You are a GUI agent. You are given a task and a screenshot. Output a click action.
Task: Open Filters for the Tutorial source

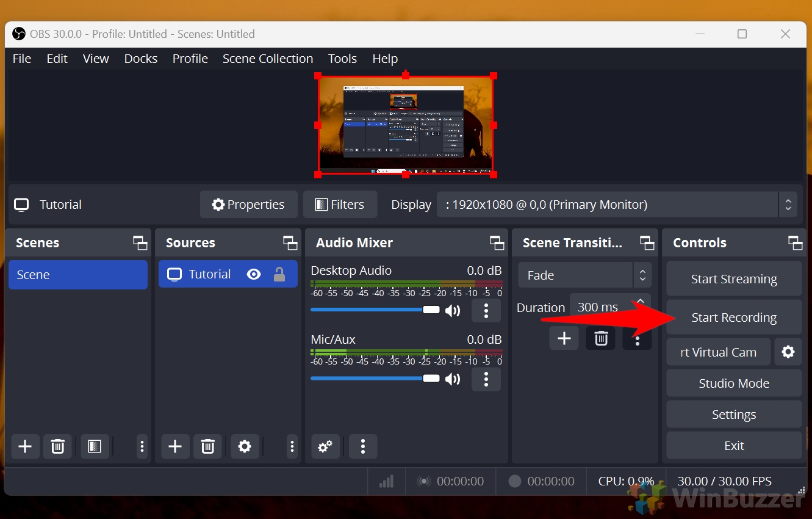tap(340, 205)
